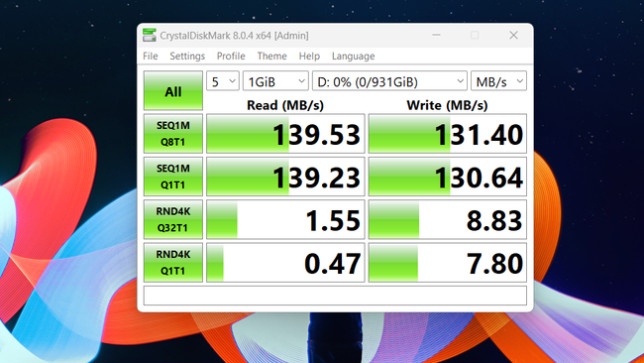
Task: Open the File menu
Action: click(x=151, y=56)
